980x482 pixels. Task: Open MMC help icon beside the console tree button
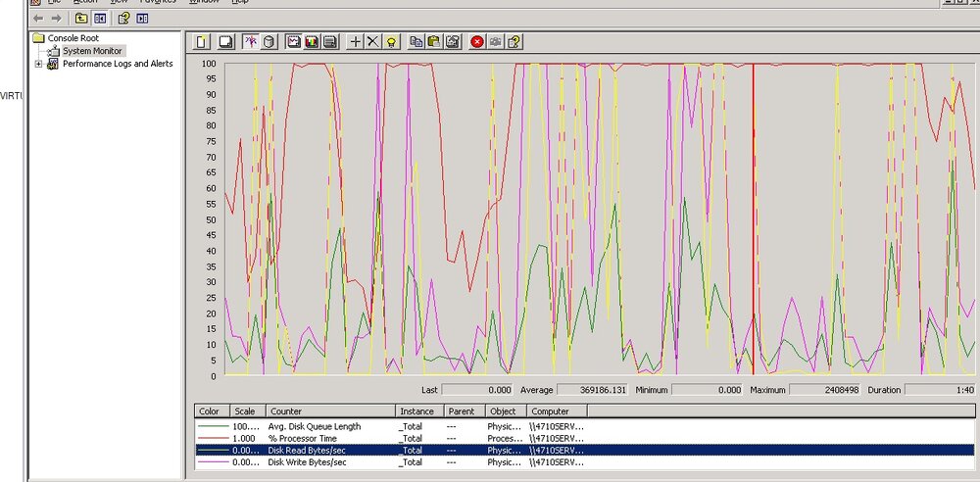pyautogui.click(x=123, y=19)
